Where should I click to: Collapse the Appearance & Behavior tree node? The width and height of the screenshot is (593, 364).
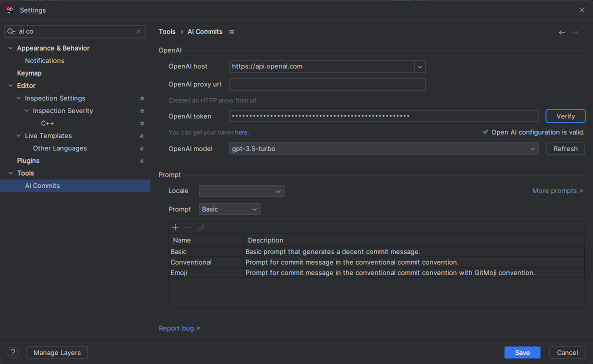[11, 48]
